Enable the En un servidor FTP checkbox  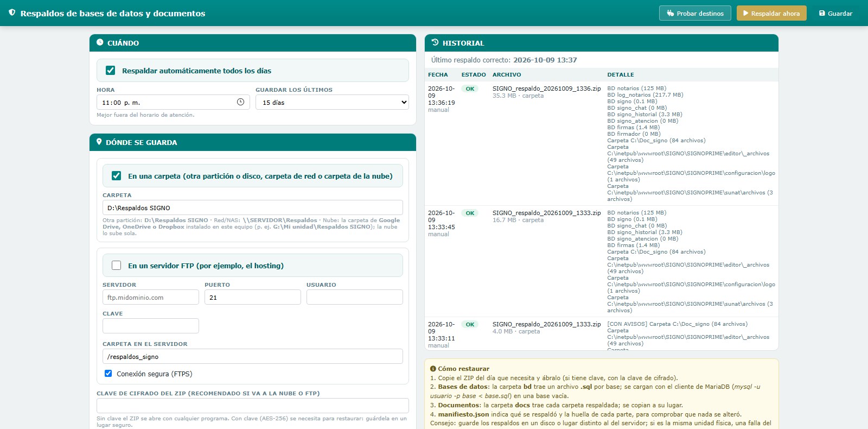point(116,266)
